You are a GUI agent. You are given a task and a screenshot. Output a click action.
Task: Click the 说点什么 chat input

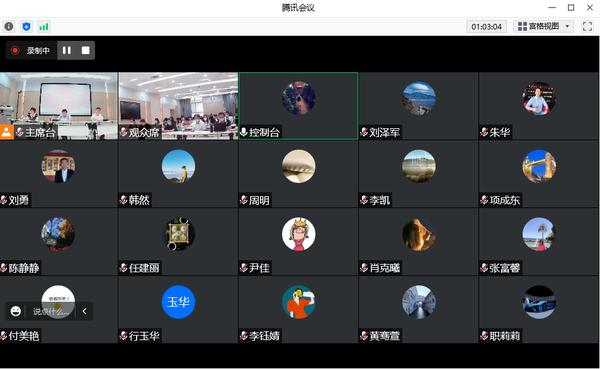tap(51, 312)
